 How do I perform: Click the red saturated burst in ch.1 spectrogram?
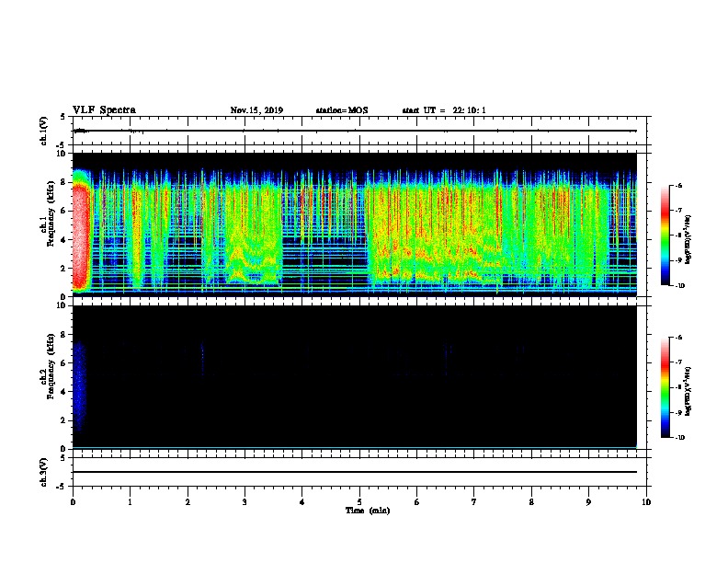click(x=81, y=237)
